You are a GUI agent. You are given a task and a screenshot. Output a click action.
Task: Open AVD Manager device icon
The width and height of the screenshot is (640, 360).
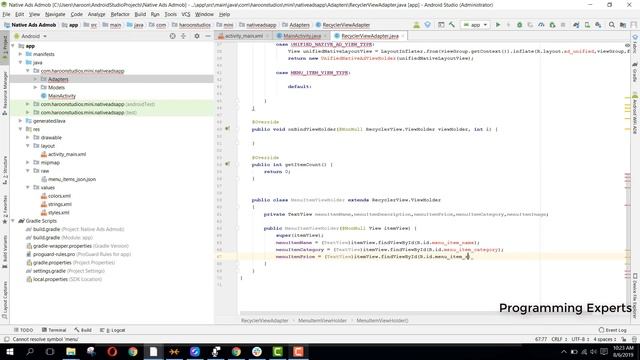[587, 25]
